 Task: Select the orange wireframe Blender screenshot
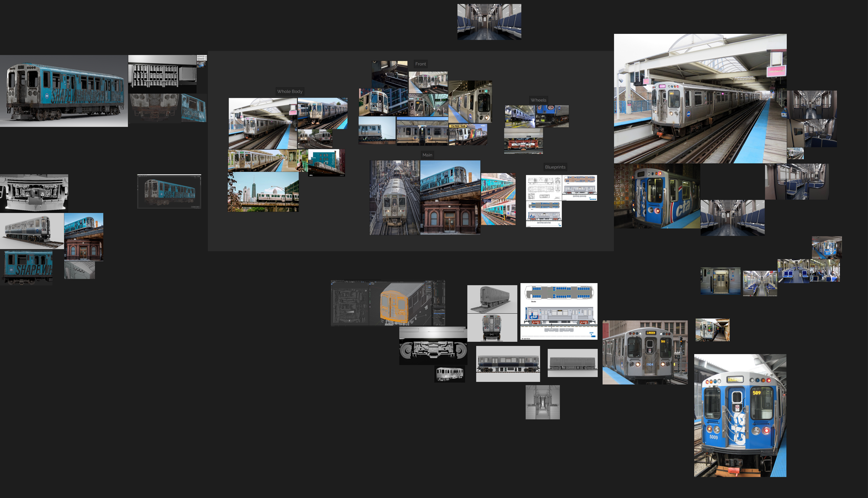point(388,303)
